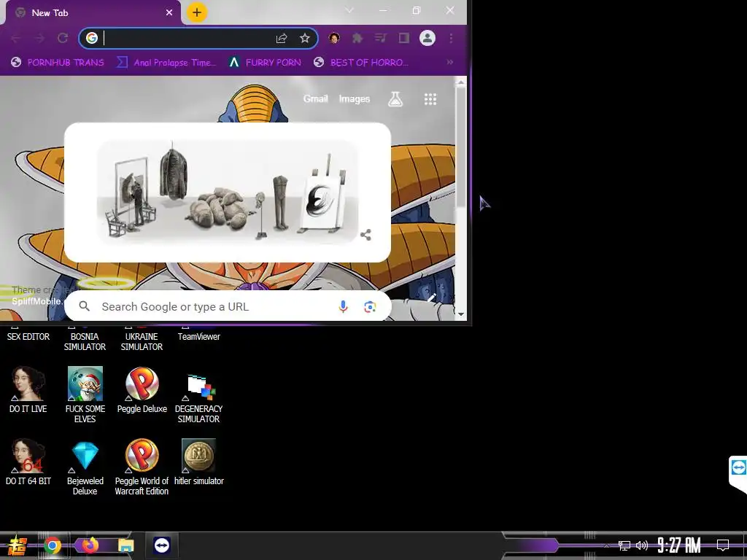
Task: Expand the TeamViewer side panel tab
Action: click(738, 474)
